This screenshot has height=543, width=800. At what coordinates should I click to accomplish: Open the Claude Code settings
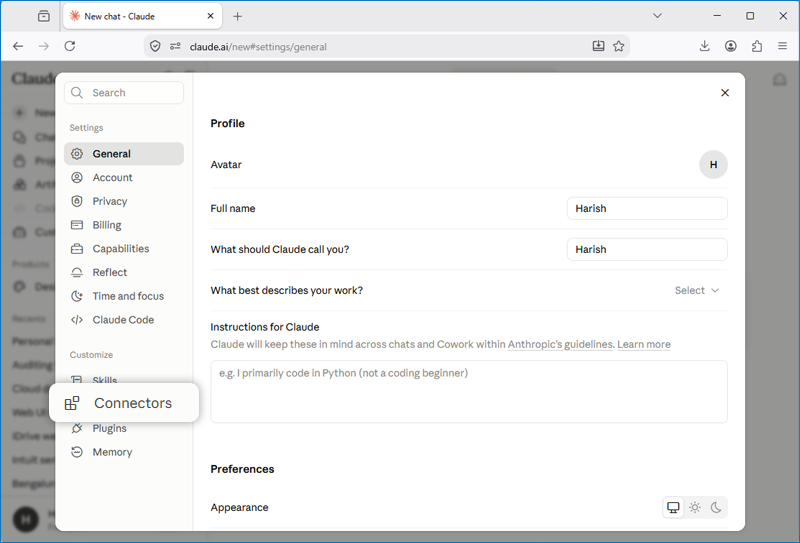(x=123, y=319)
